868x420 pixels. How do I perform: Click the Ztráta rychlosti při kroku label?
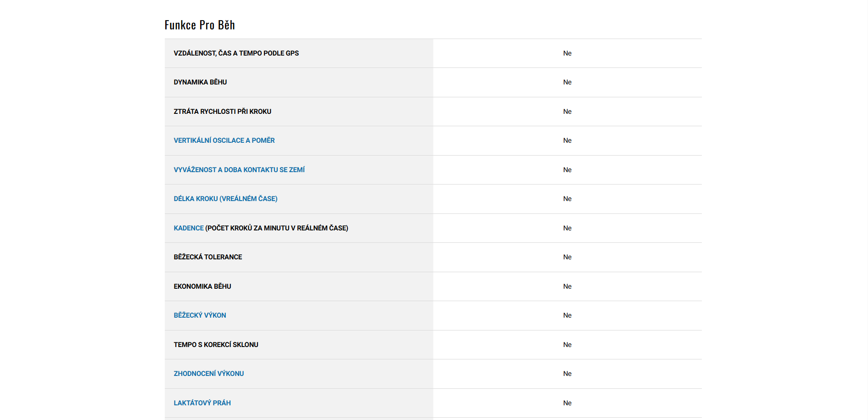click(222, 112)
